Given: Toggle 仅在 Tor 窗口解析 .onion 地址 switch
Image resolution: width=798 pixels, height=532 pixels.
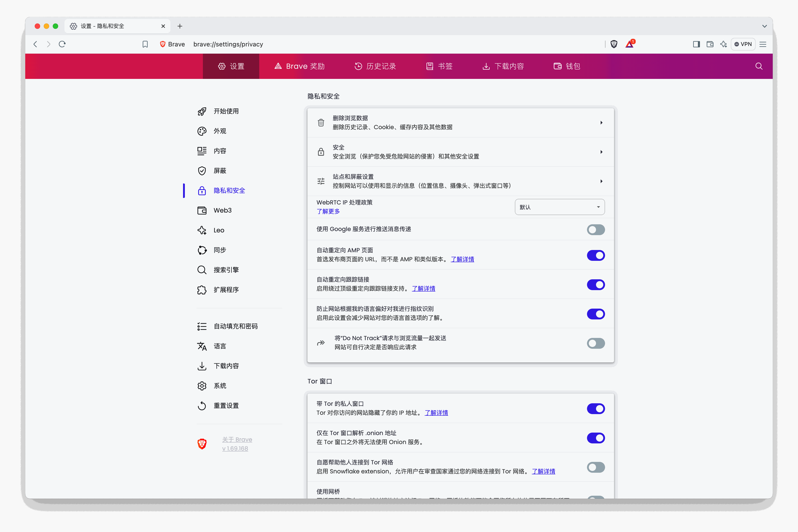Looking at the screenshot, I should click(596, 438).
